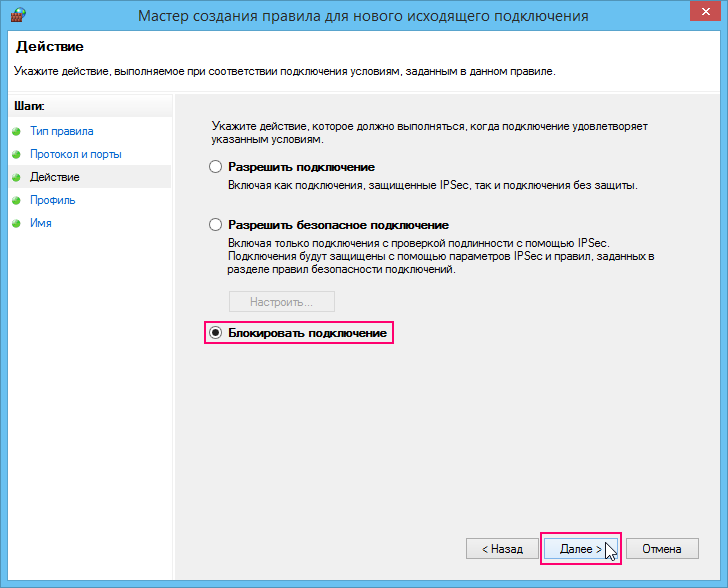Click green bullet beside Тип правила step
Image resolution: width=728 pixels, height=588 pixels.
point(17,131)
